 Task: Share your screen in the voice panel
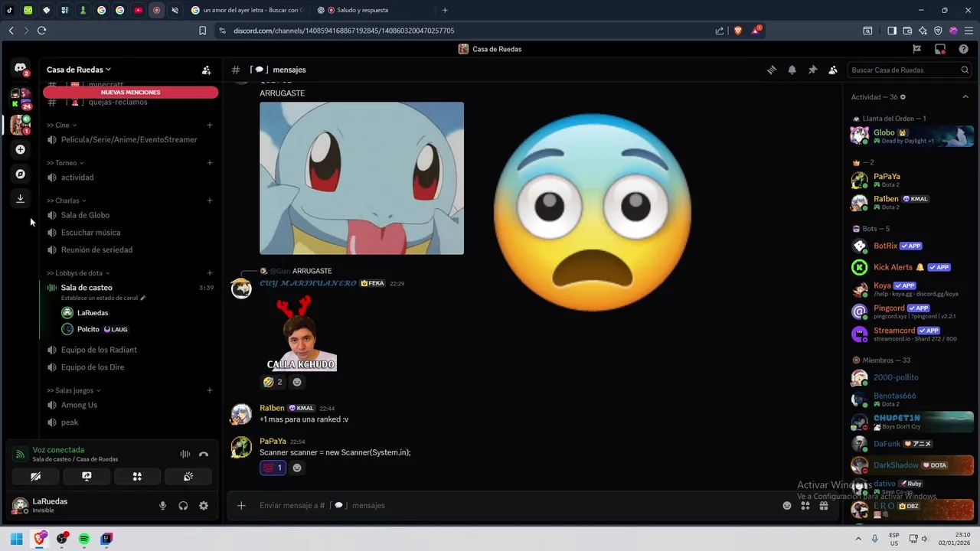[x=87, y=476]
